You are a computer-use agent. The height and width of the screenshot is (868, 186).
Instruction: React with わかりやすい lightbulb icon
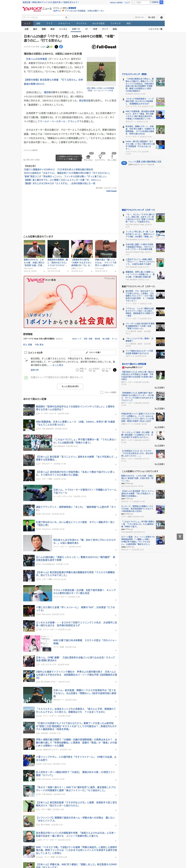[100, 157]
